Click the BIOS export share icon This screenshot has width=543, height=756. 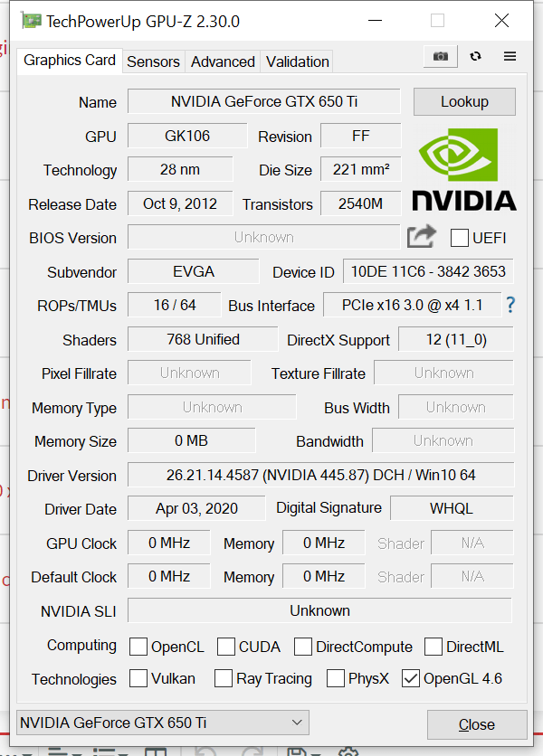[x=422, y=237]
